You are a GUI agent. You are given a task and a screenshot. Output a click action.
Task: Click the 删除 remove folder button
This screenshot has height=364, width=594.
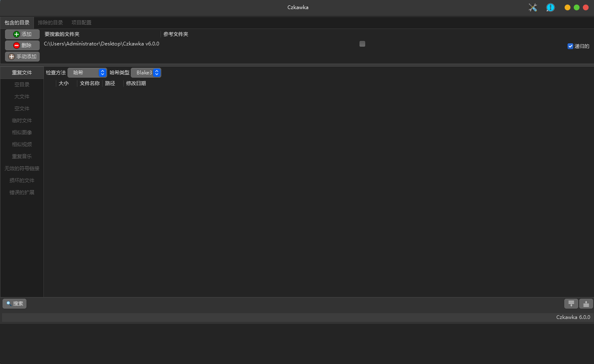tap(22, 45)
